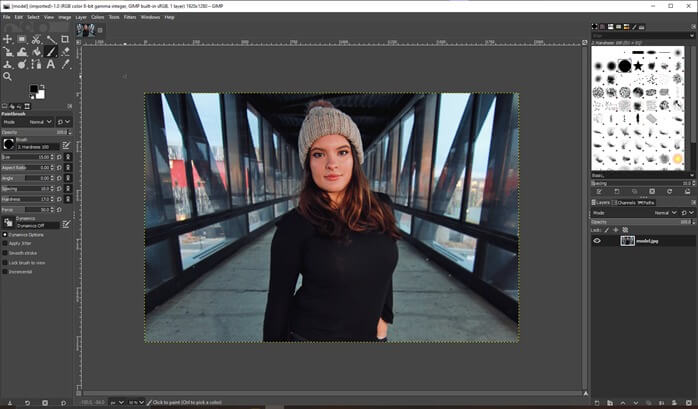The height and width of the screenshot is (409, 698).
Task: Select the Paths tool
Action: [37, 65]
